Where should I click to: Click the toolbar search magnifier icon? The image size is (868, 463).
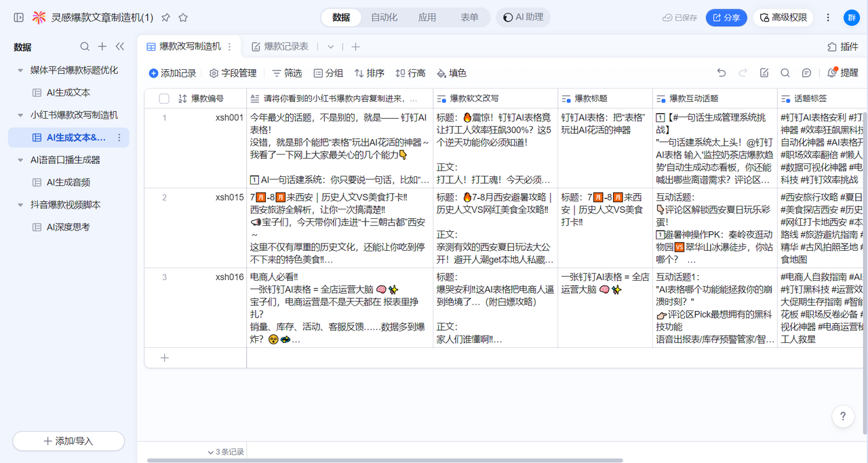[x=785, y=73]
